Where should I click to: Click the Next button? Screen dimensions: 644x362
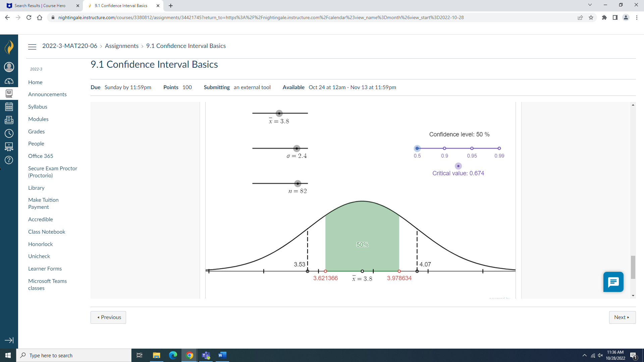point(622,317)
